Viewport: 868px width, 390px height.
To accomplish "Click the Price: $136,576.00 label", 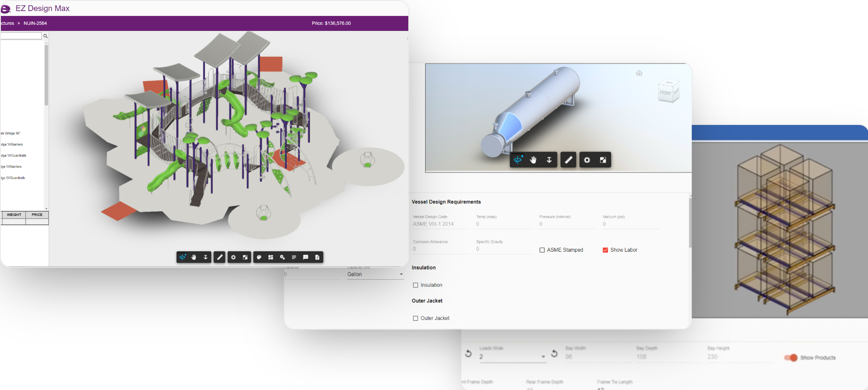I will coord(331,23).
